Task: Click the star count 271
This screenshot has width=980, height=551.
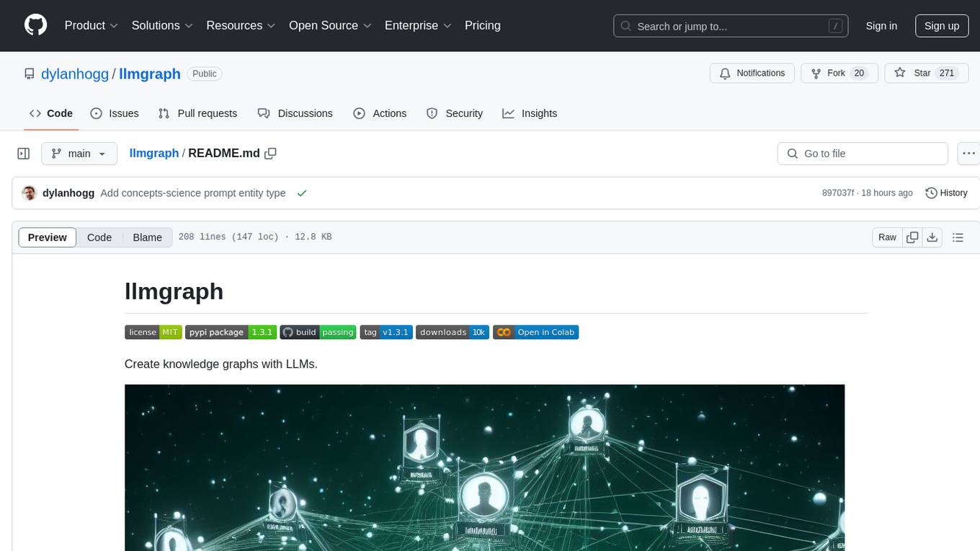Action: click(x=947, y=74)
